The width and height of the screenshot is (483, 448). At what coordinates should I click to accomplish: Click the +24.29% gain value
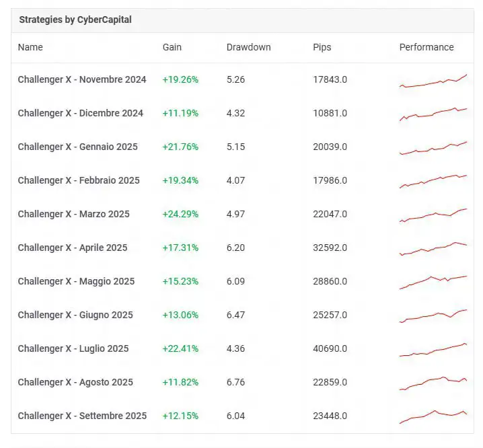pos(180,214)
